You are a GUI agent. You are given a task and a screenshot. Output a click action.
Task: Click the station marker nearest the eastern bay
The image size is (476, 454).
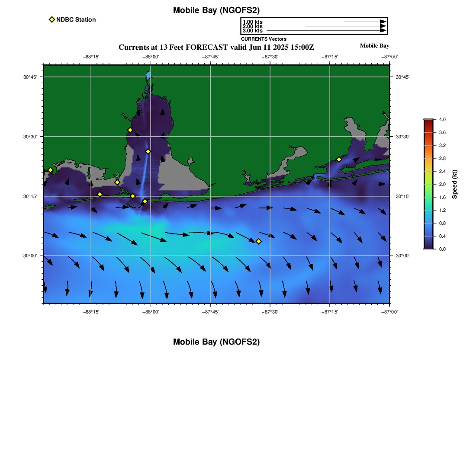[x=339, y=159]
